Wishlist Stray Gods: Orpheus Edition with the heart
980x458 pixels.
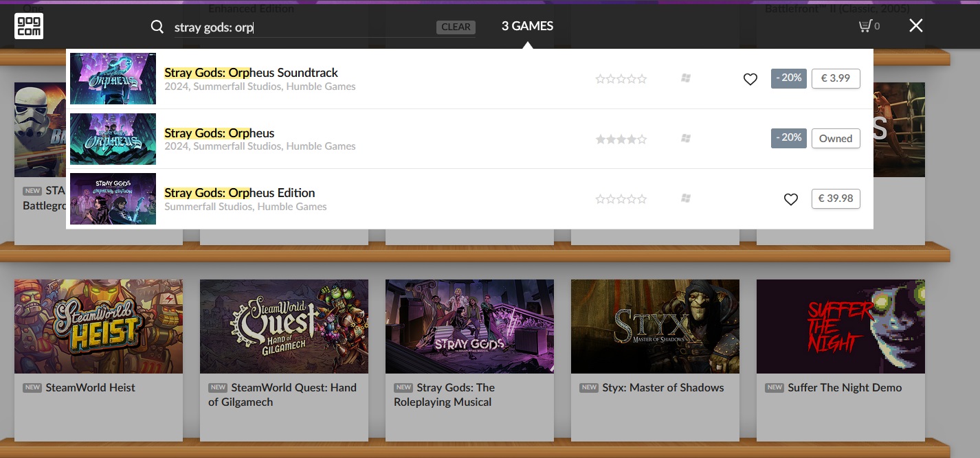[791, 199]
